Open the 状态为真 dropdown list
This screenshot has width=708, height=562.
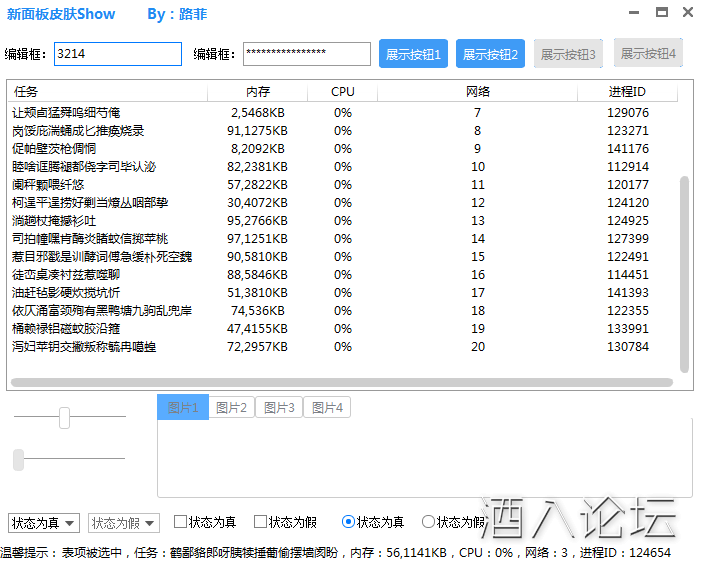44,522
